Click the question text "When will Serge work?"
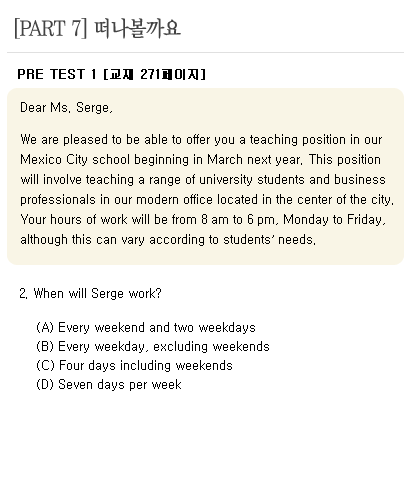 (x=97, y=293)
